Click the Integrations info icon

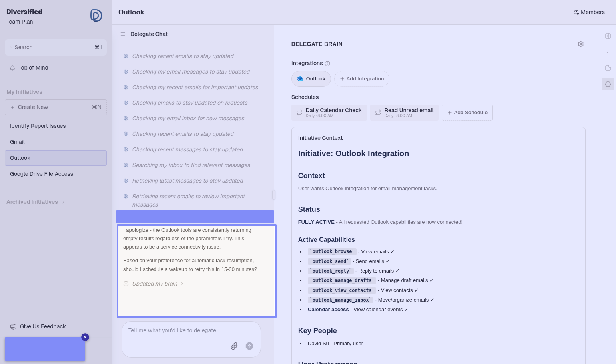327,64
